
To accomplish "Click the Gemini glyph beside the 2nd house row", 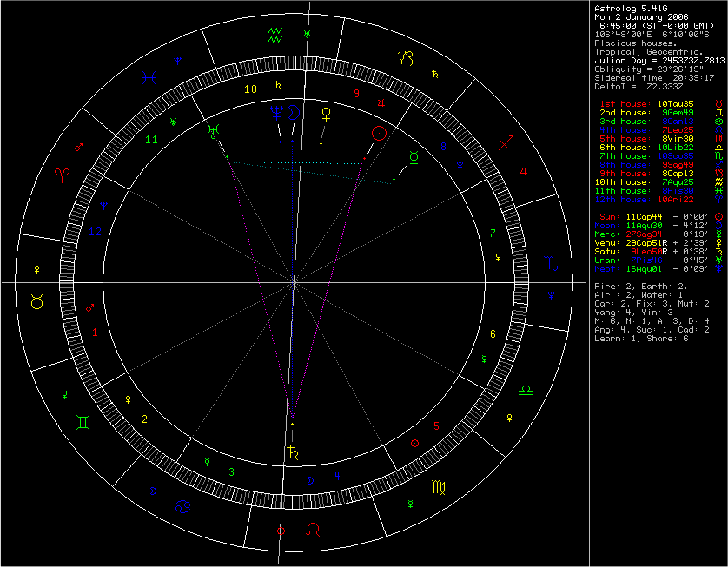I will pyautogui.click(x=719, y=113).
